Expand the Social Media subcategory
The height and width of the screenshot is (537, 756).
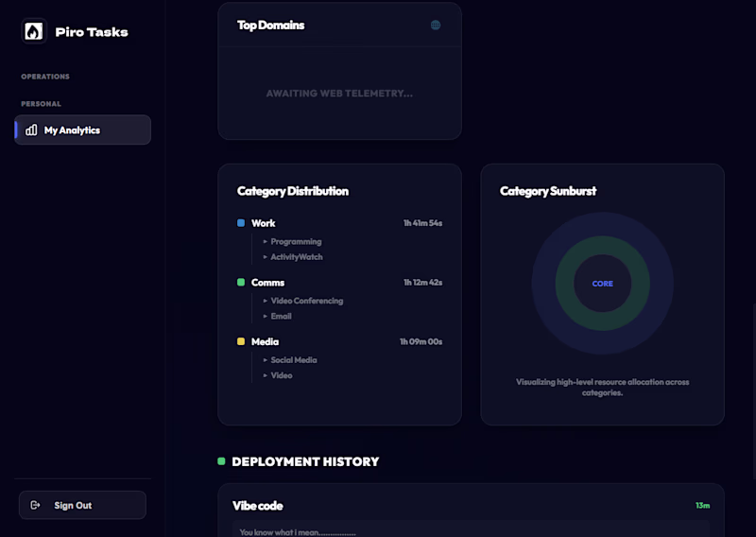click(x=290, y=360)
